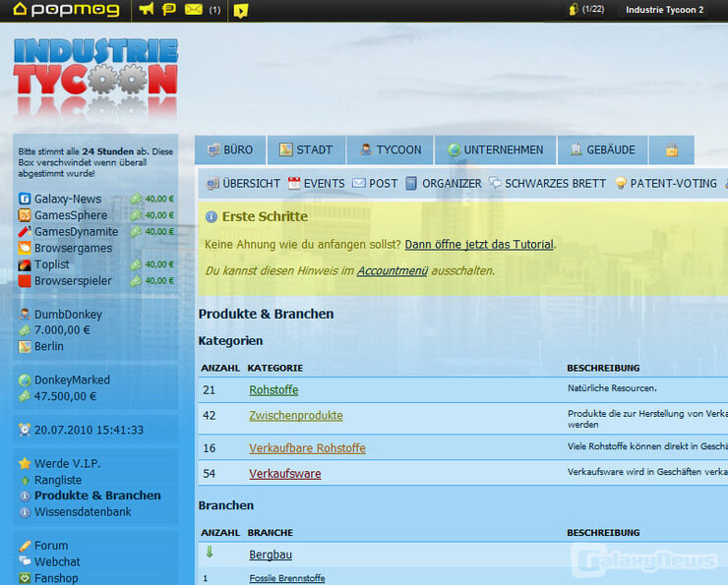The width and height of the screenshot is (728, 585).
Task: Open the Verkaufsware category
Action: (284, 474)
